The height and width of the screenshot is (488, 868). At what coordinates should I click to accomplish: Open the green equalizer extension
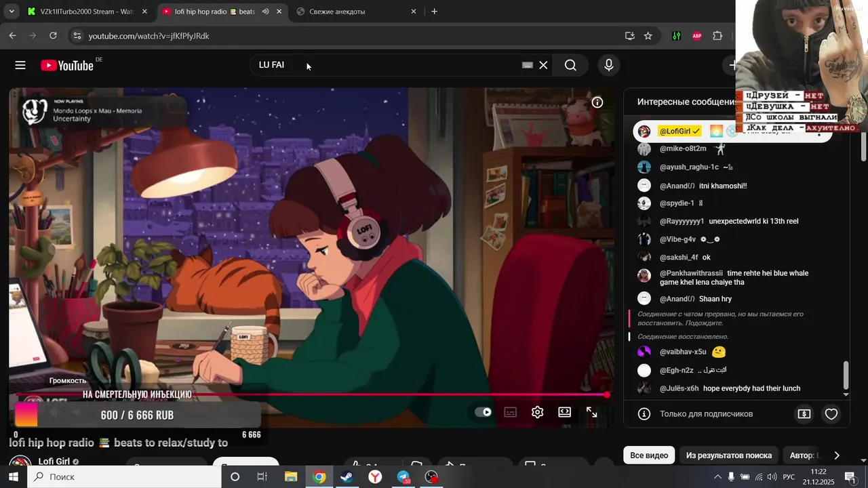(x=676, y=36)
